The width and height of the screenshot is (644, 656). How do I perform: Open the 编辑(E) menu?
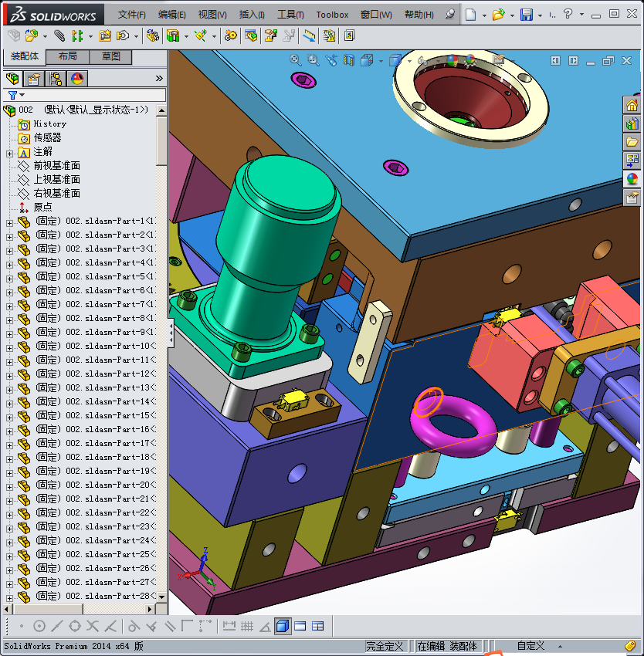coord(171,15)
